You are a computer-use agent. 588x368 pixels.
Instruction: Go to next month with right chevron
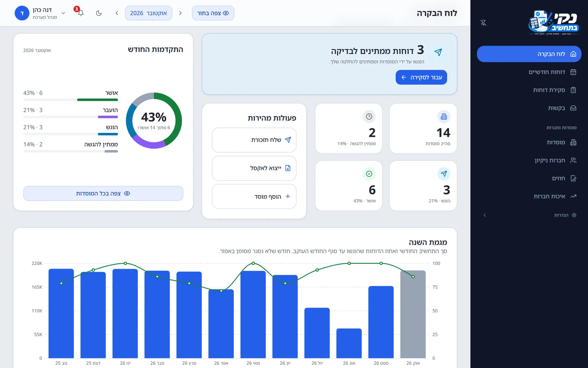coord(180,13)
